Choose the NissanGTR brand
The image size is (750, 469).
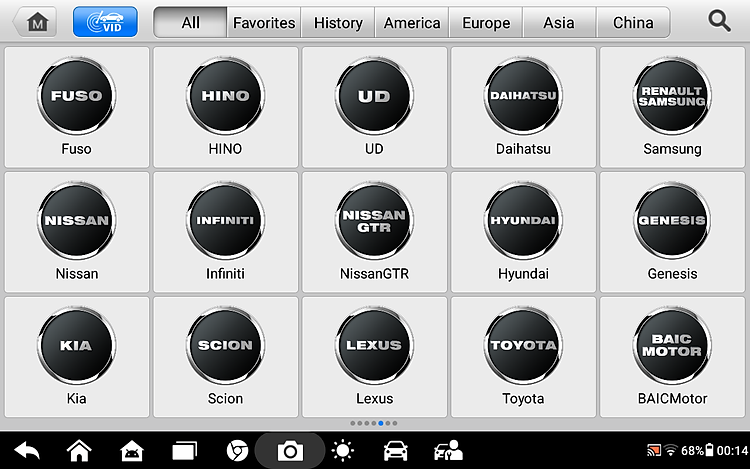375,232
